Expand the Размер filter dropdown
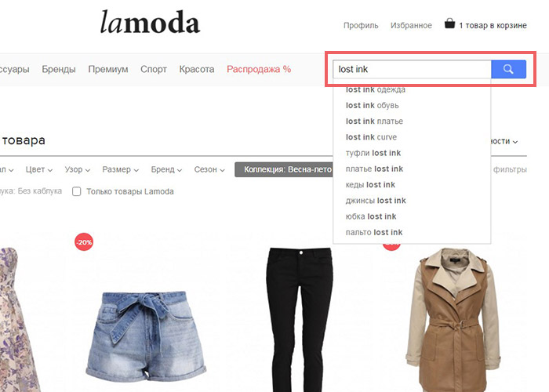Viewport: 549px width, 392px height. 121,169
